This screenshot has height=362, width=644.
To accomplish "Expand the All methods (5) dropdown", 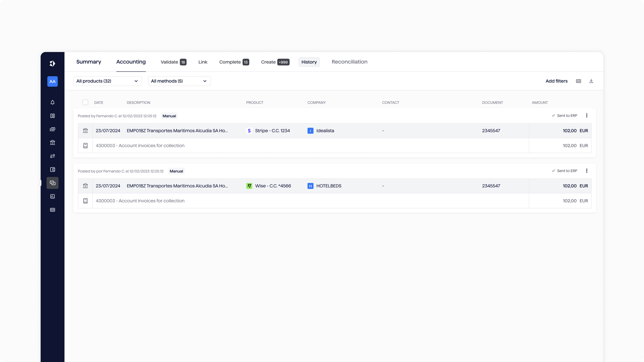I will [179, 81].
